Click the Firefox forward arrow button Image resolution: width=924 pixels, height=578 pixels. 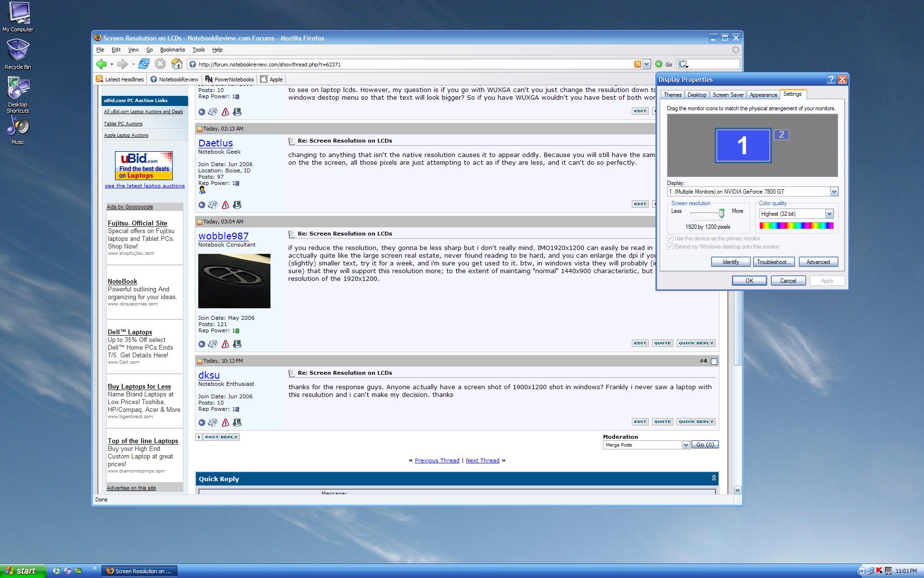pyautogui.click(x=123, y=64)
